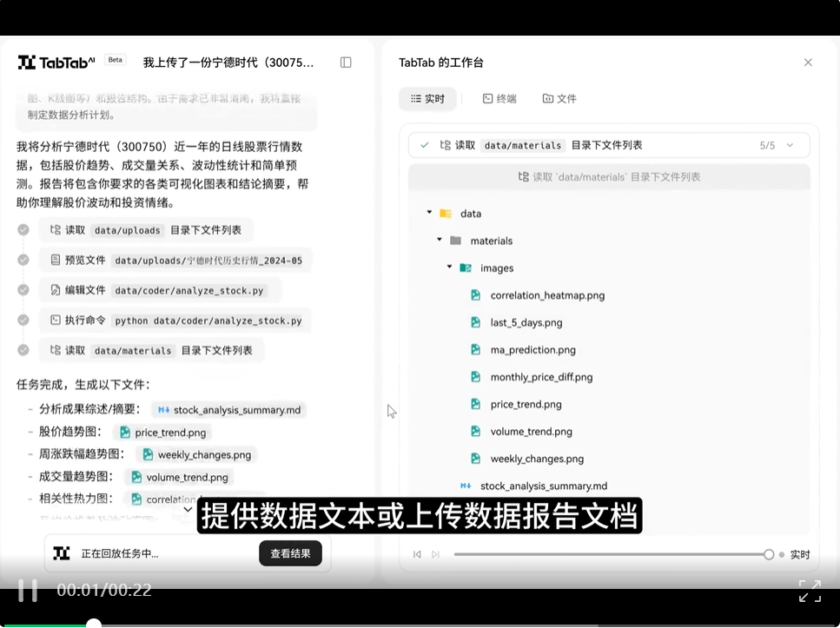Click the TabTab logo
The image size is (840, 628).
tap(56, 63)
